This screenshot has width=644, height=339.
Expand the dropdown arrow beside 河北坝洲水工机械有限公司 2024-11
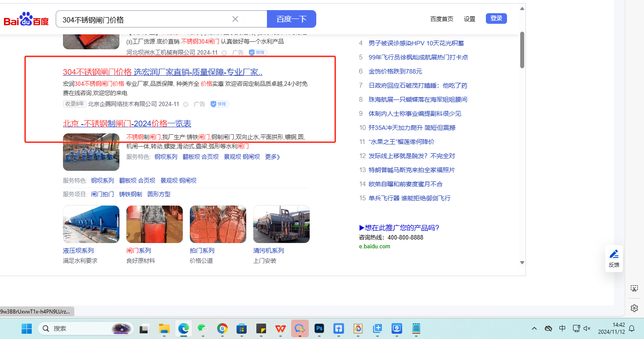224,53
